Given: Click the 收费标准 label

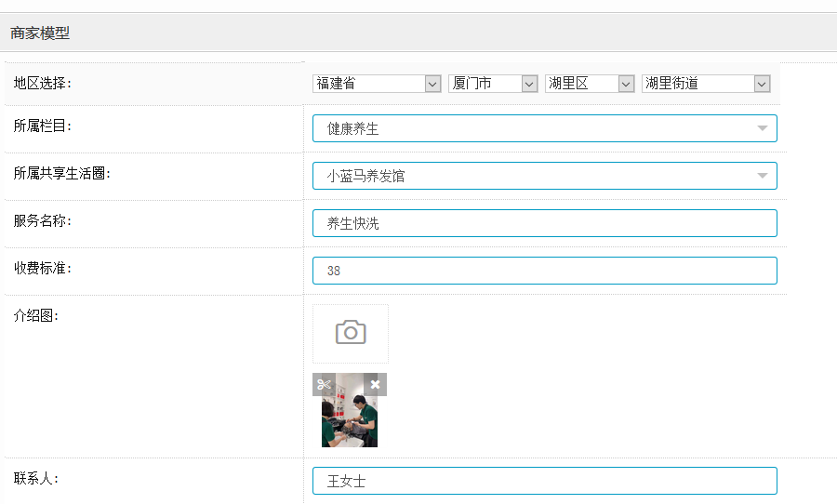Looking at the screenshot, I should [43, 268].
